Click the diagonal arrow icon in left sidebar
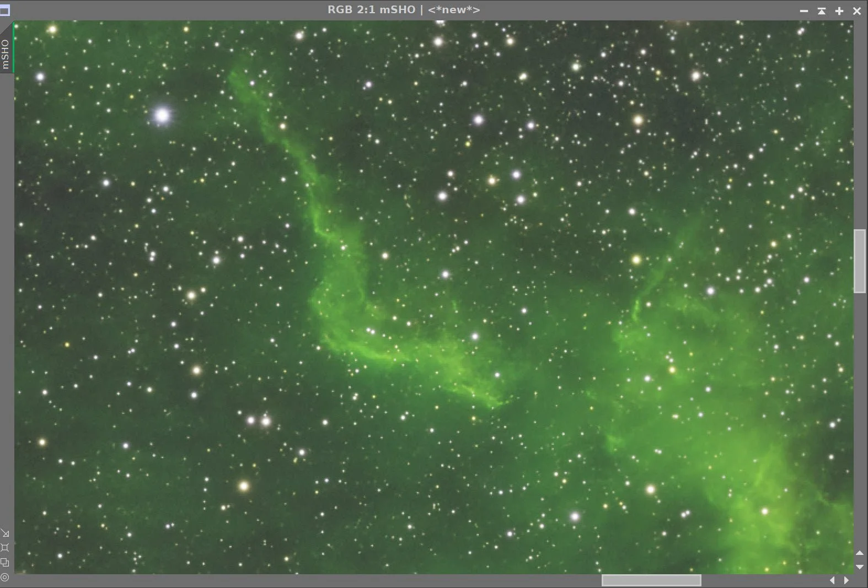868x588 pixels. coord(5,533)
